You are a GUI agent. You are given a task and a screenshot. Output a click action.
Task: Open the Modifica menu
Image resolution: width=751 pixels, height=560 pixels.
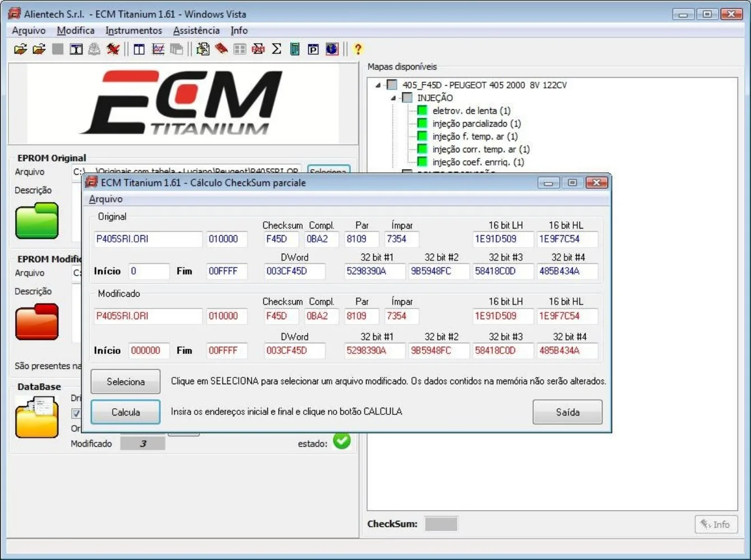pos(75,31)
